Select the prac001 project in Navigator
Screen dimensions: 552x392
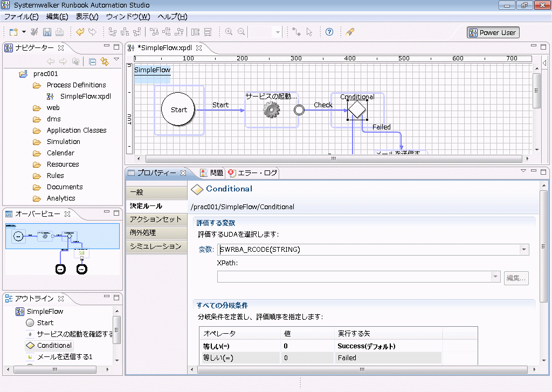(x=45, y=74)
